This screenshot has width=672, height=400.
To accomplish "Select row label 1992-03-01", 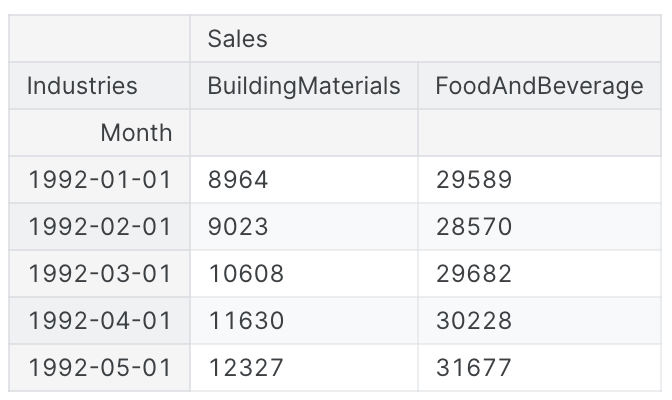I will (100, 274).
